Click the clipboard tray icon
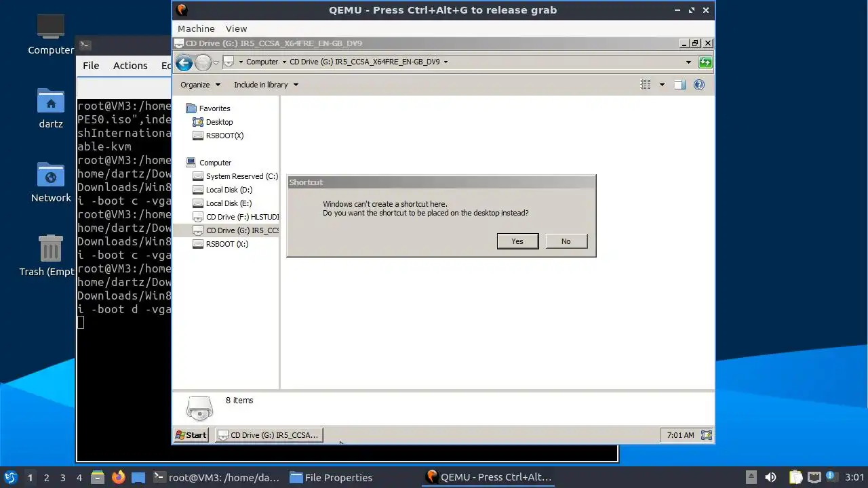The width and height of the screenshot is (868, 488). pyautogui.click(x=795, y=477)
